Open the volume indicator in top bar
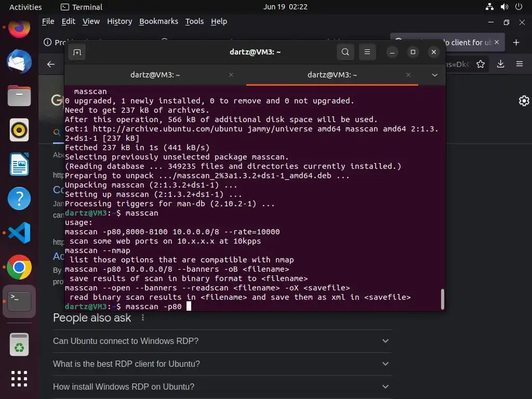 (504, 7)
